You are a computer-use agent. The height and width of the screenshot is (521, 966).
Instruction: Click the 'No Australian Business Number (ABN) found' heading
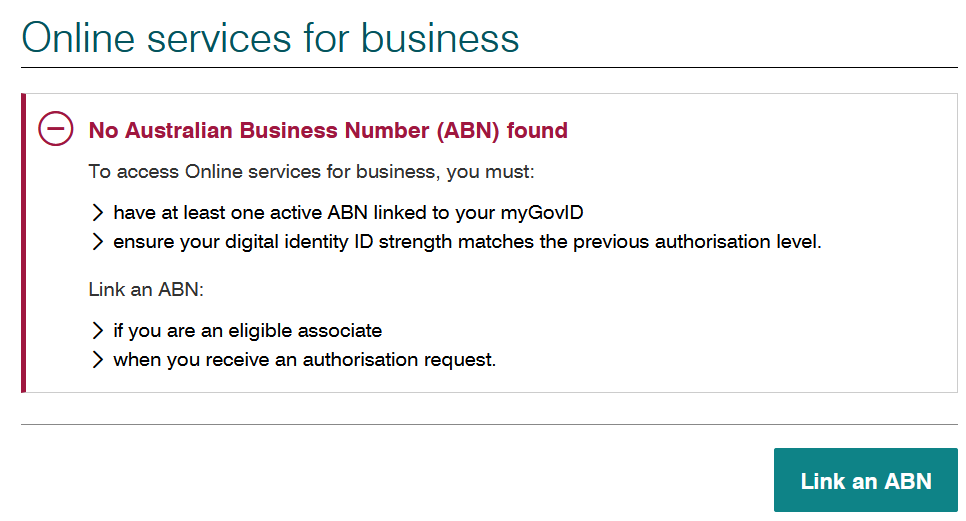coord(328,131)
